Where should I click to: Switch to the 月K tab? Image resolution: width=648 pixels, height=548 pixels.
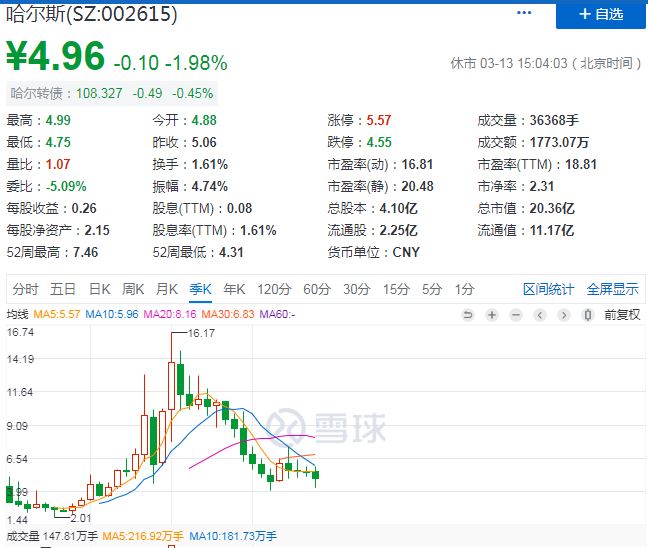click(167, 289)
